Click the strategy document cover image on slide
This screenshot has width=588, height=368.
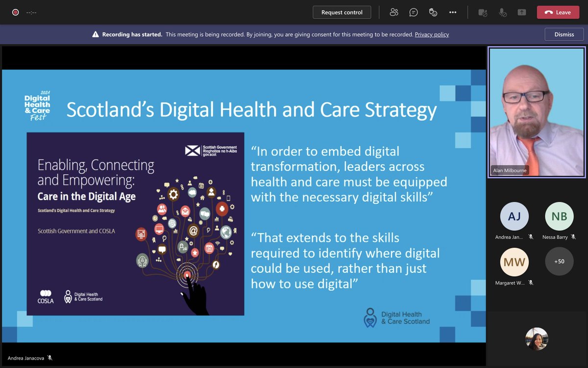click(135, 224)
